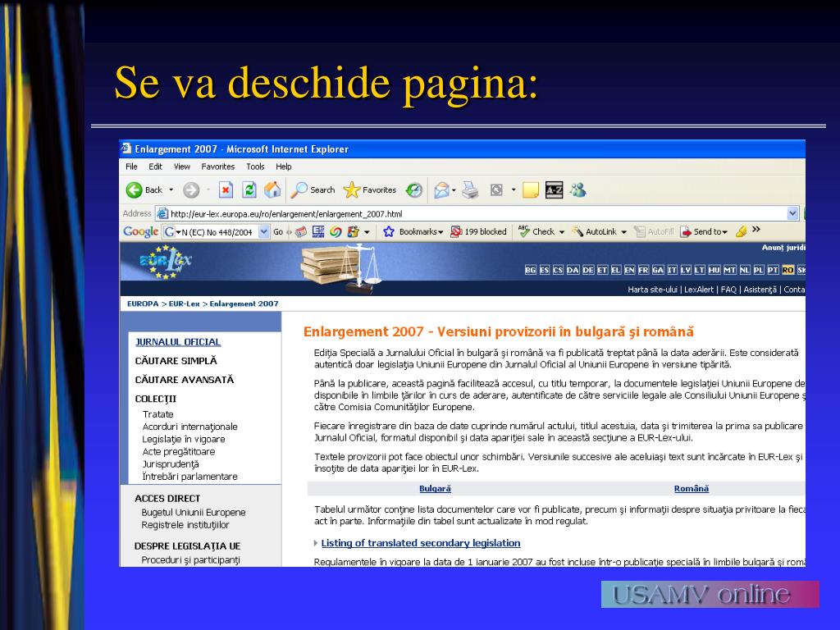This screenshot has height=630, width=840.
Task: Open the Help menu
Action: [x=283, y=167]
